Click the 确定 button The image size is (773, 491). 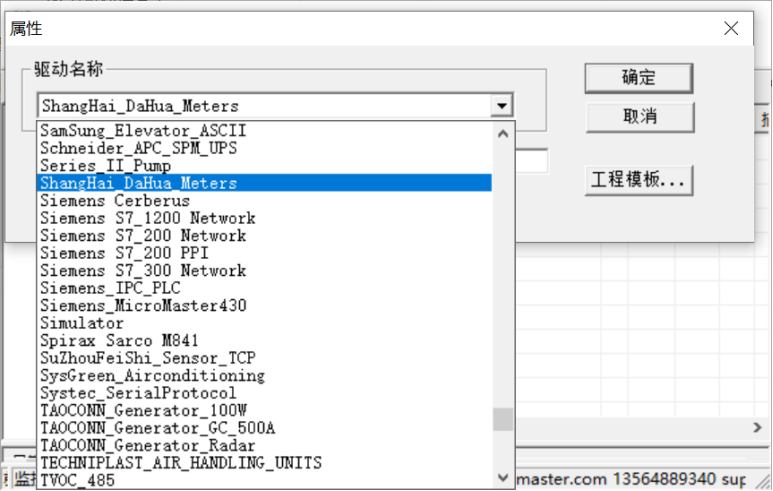click(x=639, y=78)
